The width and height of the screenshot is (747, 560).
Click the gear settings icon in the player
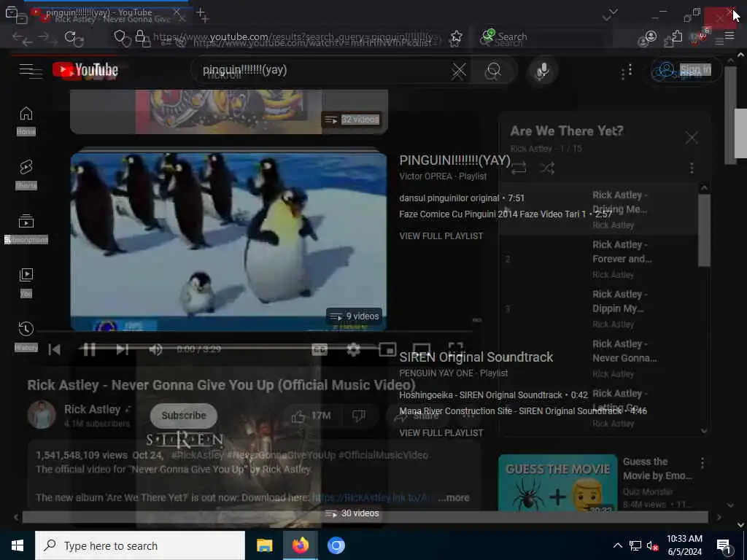(x=354, y=349)
